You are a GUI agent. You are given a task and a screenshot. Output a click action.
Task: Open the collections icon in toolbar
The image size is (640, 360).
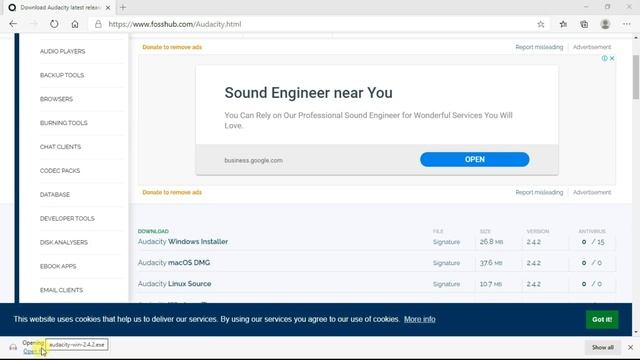[584, 24]
